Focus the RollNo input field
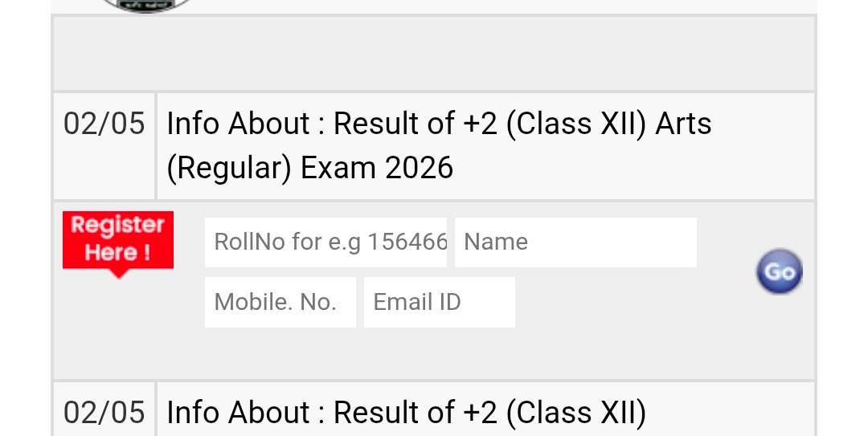Viewport: 868px width, 436px height. point(325,242)
